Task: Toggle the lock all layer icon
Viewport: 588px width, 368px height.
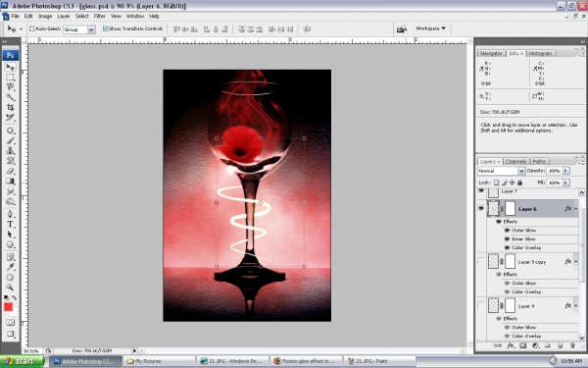Action: pyautogui.click(x=519, y=183)
